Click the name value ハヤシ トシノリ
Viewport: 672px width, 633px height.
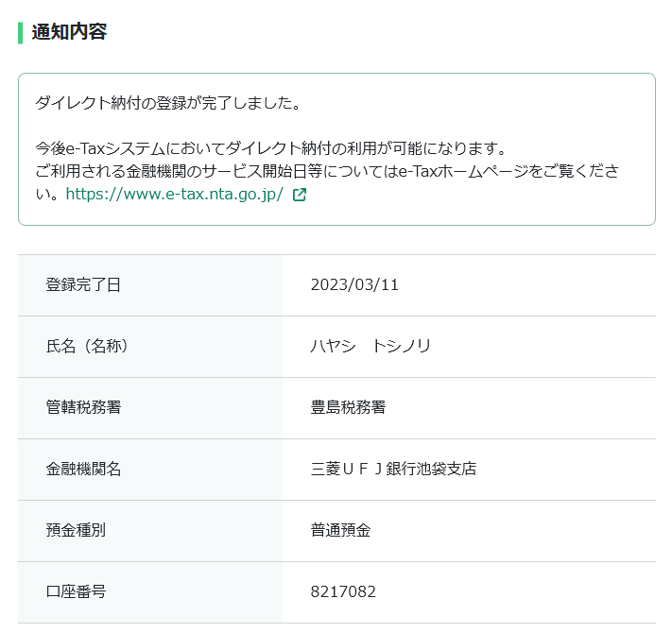(x=370, y=347)
